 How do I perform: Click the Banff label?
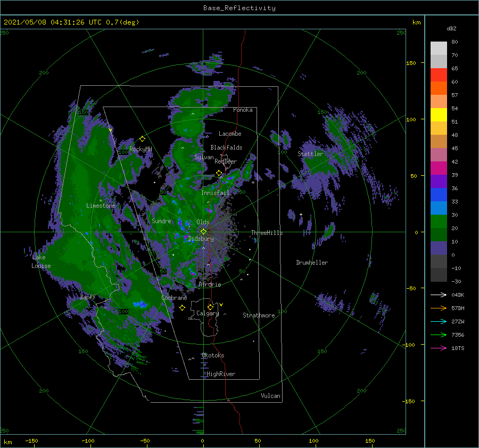[88, 297]
